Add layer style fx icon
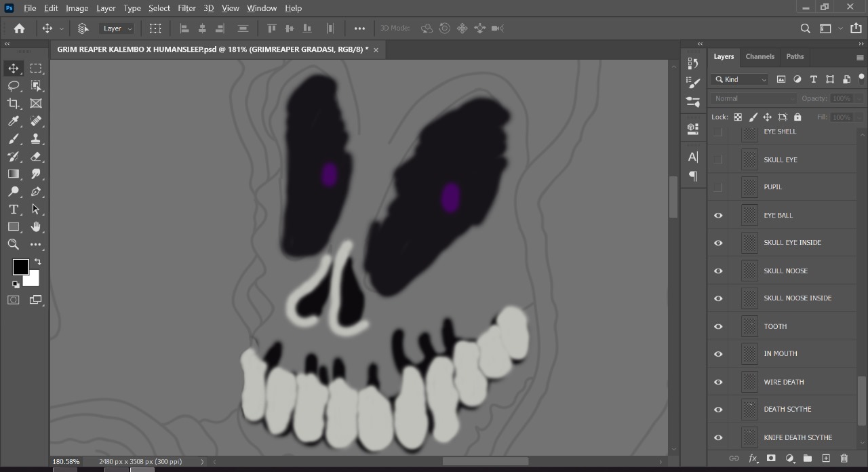 (752, 459)
